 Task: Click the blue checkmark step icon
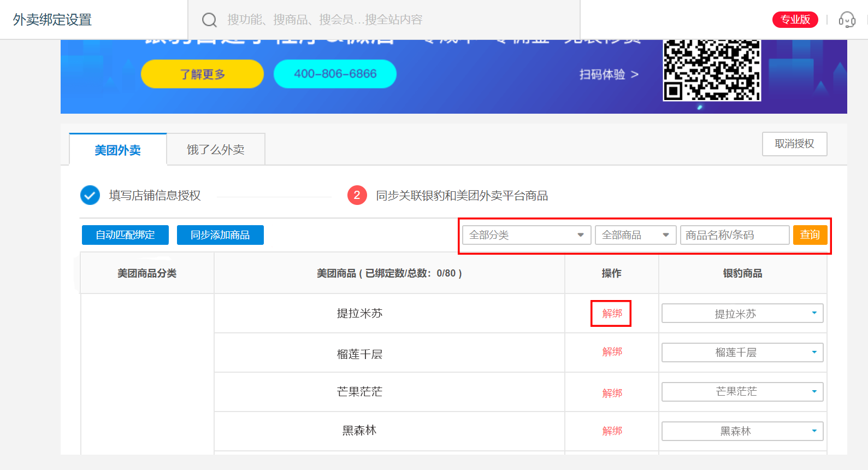click(x=90, y=195)
